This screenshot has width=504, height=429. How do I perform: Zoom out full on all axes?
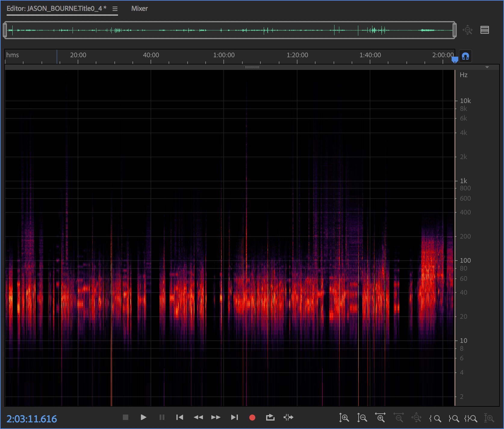[x=416, y=418]
